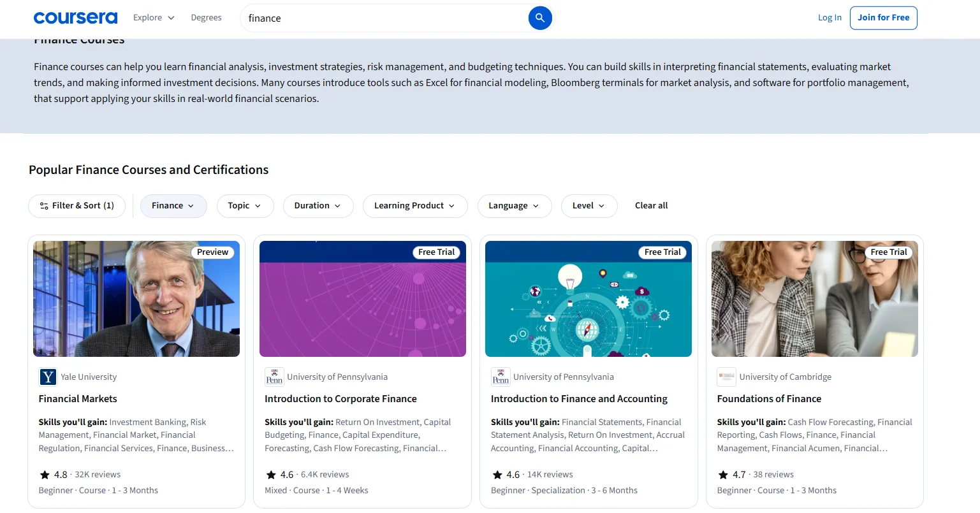The image size is (980, 513).
Task: Click the Coursera logo
Action: 75,18
